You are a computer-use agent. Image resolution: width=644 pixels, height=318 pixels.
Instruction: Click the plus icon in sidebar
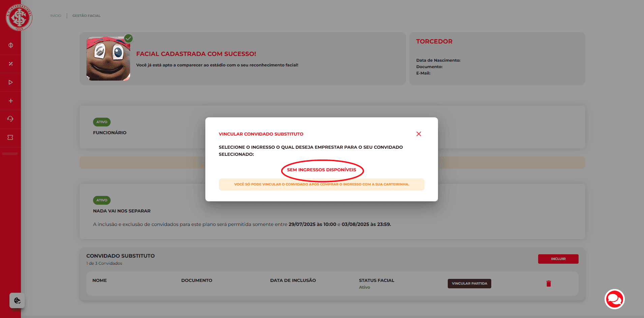pos(10,101)
